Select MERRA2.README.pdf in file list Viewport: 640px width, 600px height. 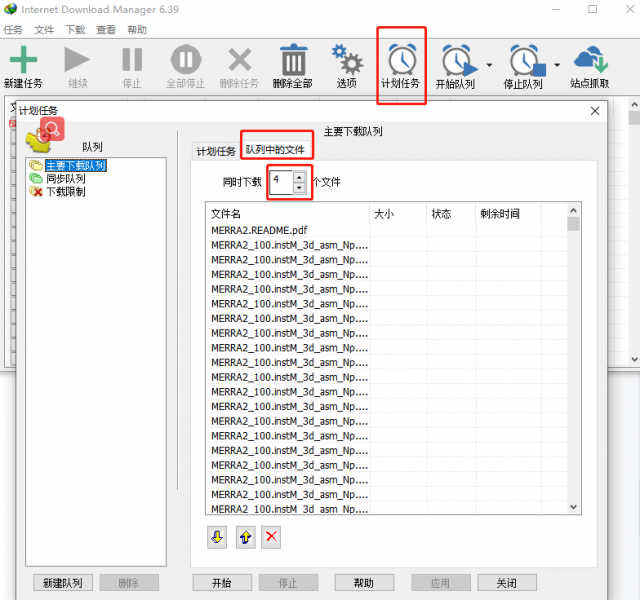[x=258, y=229]
